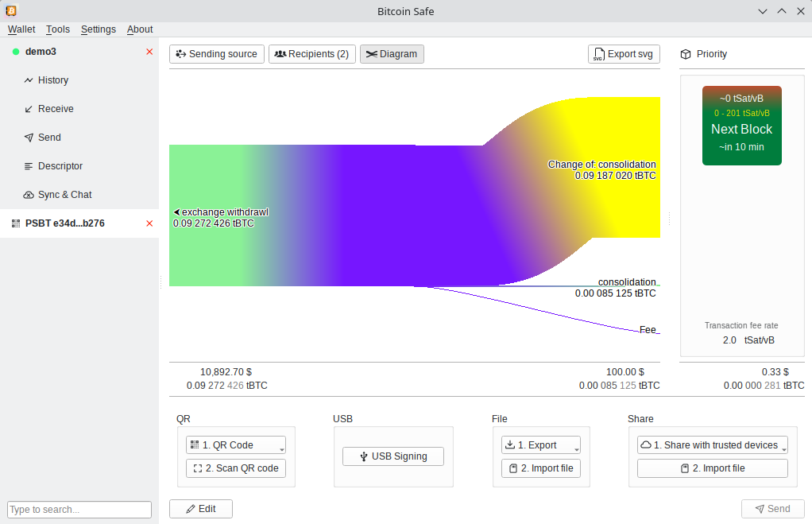The image size is (812, 524).
Task: Click the Export svg button
Action: (624, 54)
